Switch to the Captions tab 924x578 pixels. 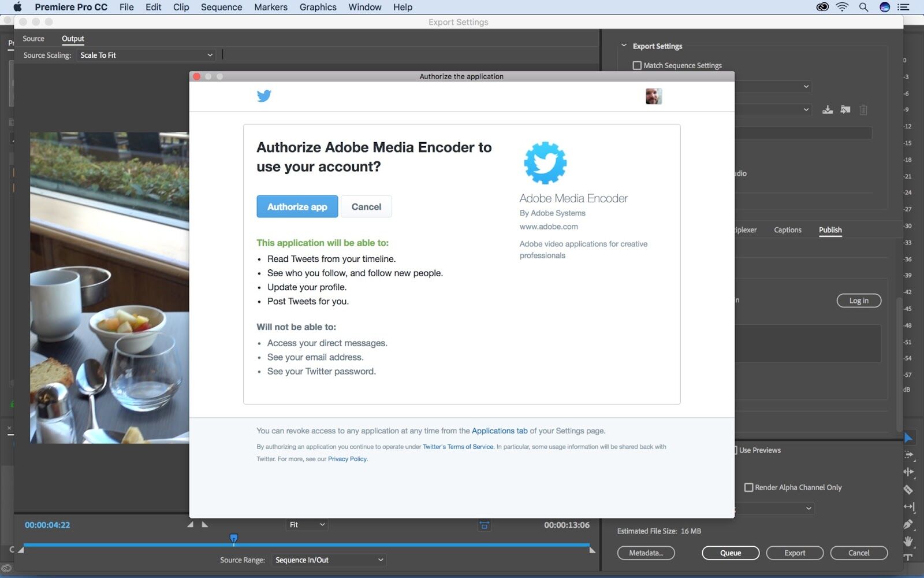coord(788,229)
